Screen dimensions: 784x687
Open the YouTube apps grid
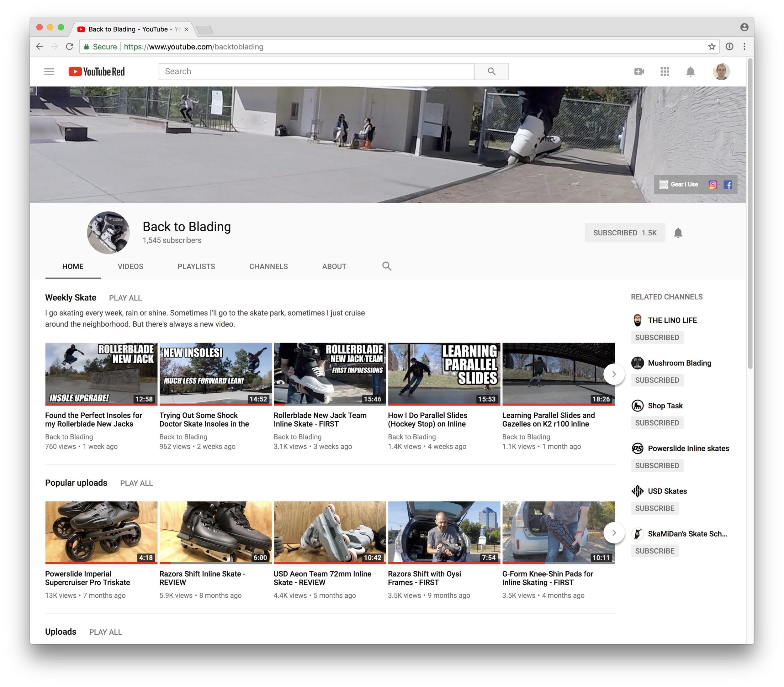point(665,71)
